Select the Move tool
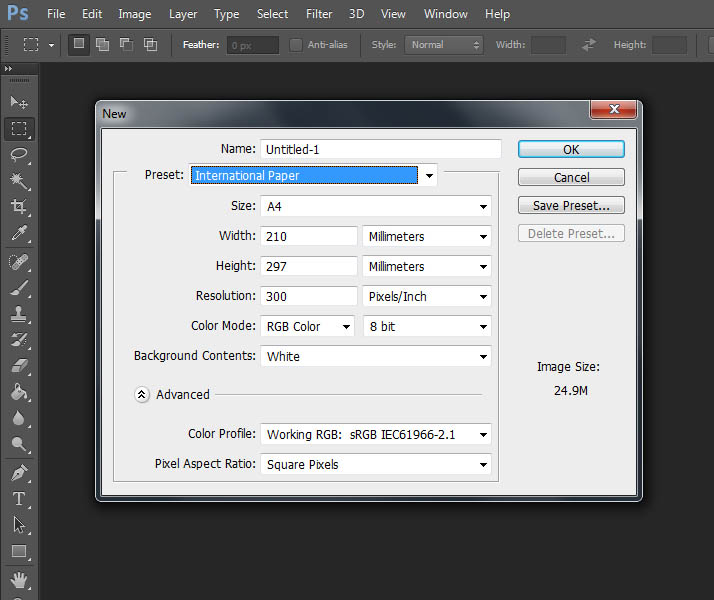Screen dimensions: 714x600 pos(19,102)
